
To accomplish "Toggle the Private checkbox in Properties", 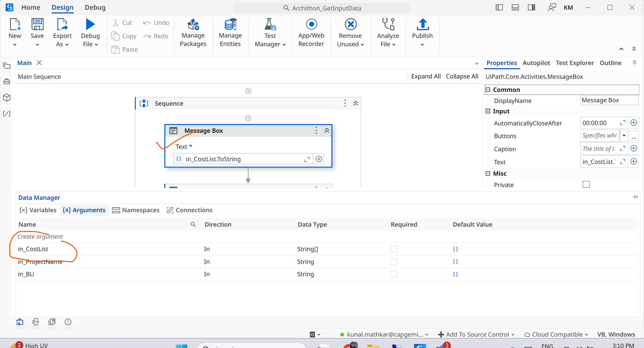I will (x=586, y=185).
